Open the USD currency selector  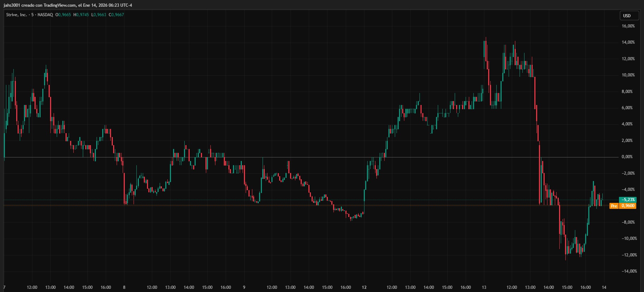(x=629, y=15)
